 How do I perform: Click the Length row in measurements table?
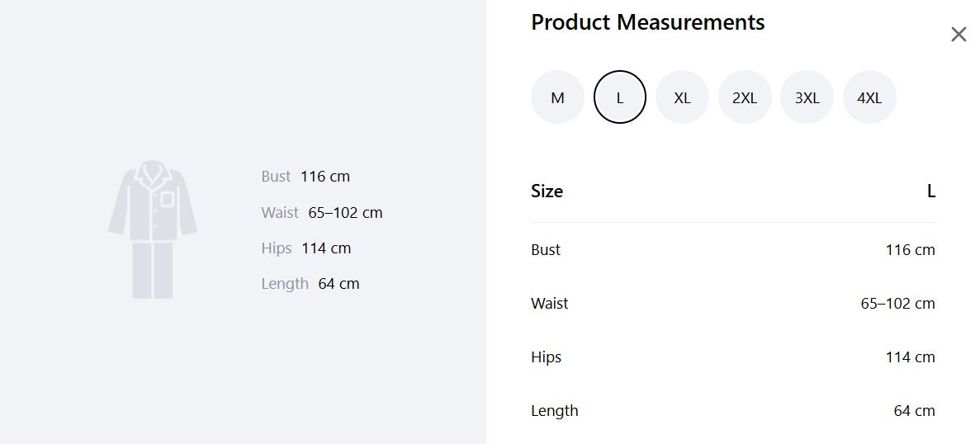tap(733, 411)
